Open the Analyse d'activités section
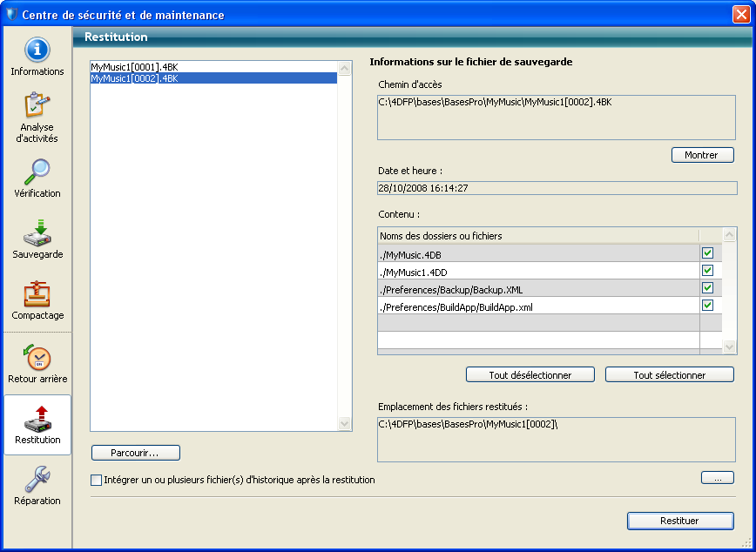The height and width of the screenshot is (552, 756). click(x=37, y=106)
